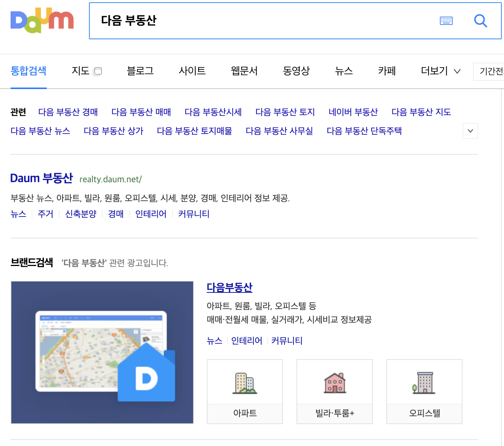Switch to the 블로그 tab
Screen dimensions: 504x446
tap(140, 71)
